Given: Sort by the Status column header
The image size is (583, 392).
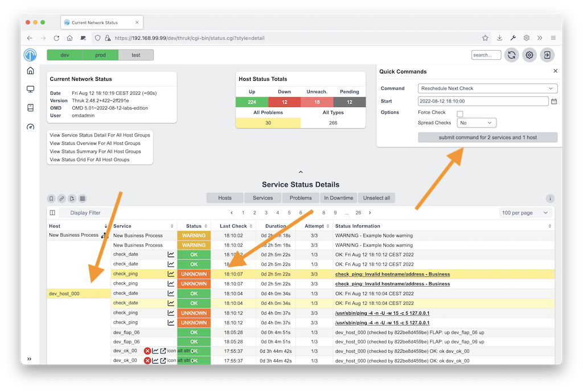Looking at the screenshot, I should (194, 226).
